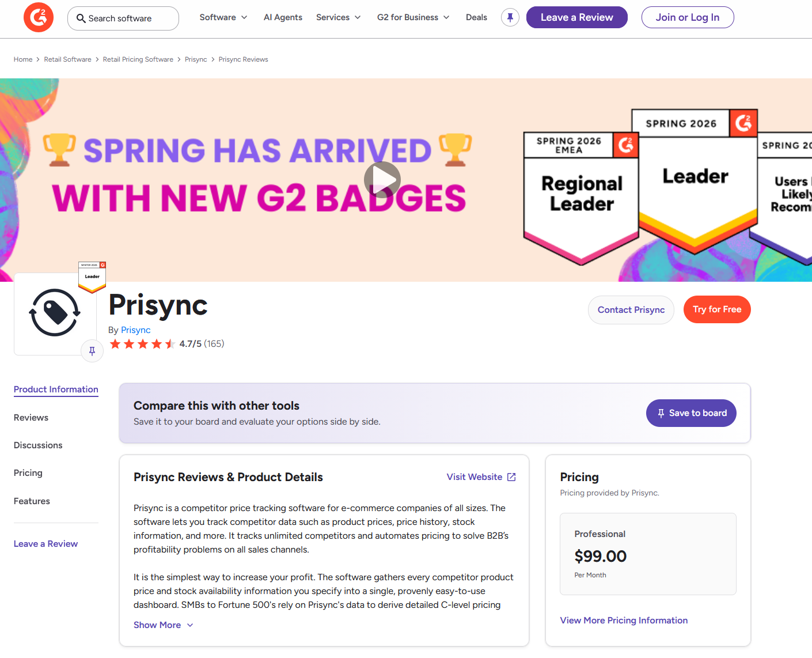Select Pricing in the left sidebar
This screenshot has width=812, height=658.
point(28,472)
